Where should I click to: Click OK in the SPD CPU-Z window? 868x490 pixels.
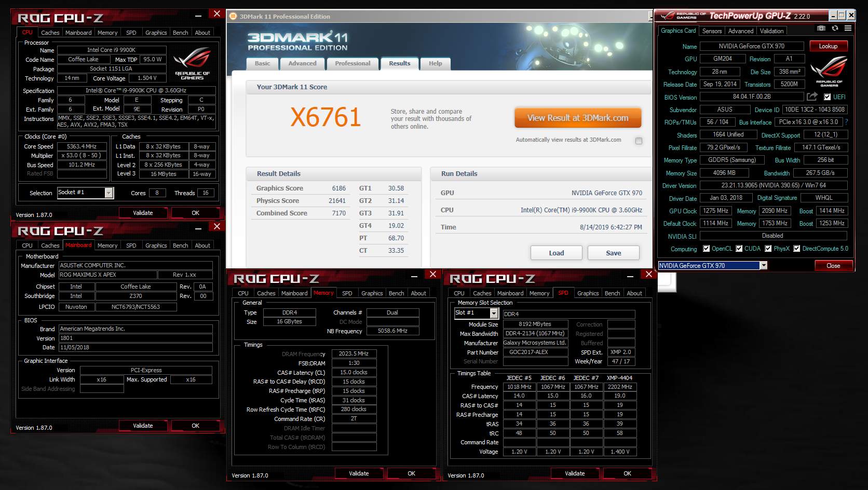[x=627, y=473]
